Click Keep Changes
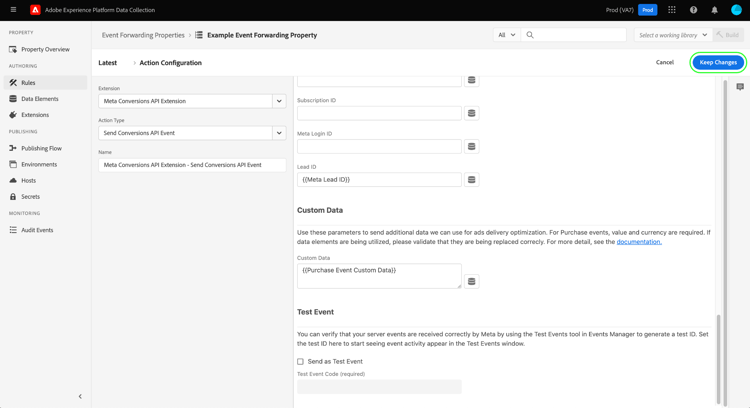 718,62
